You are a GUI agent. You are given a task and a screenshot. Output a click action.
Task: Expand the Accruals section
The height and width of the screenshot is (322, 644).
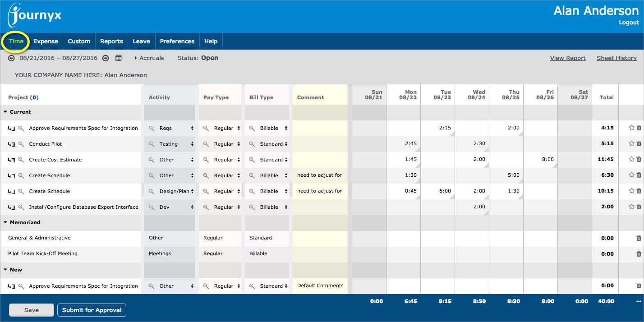149,58
